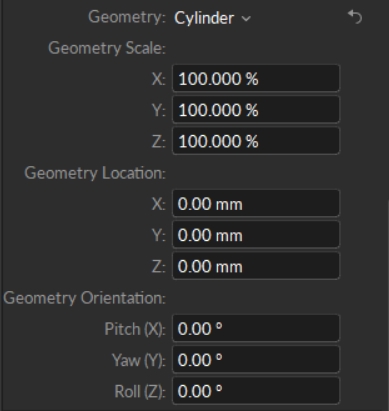This screenshot has height=411, width=389.
Task: Focus the Geometry Location Z mm field
Action: 256,266
